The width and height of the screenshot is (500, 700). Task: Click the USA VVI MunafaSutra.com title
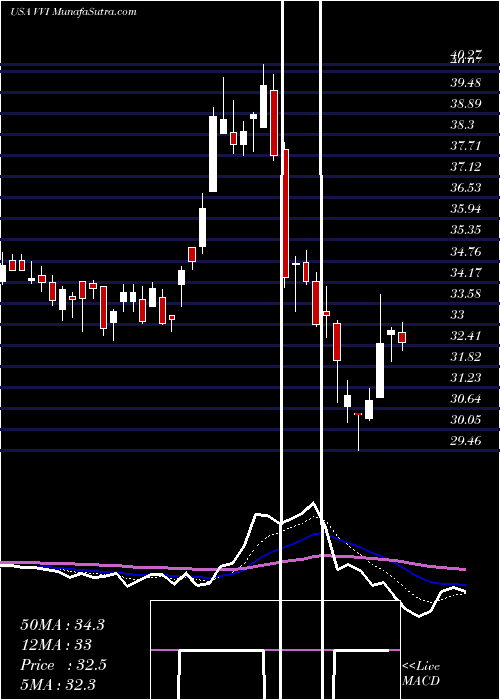73,12
